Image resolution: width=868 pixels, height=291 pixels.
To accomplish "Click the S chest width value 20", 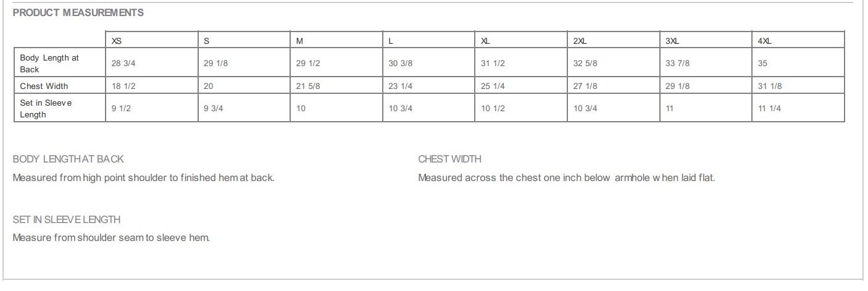I will coord(208,86).
